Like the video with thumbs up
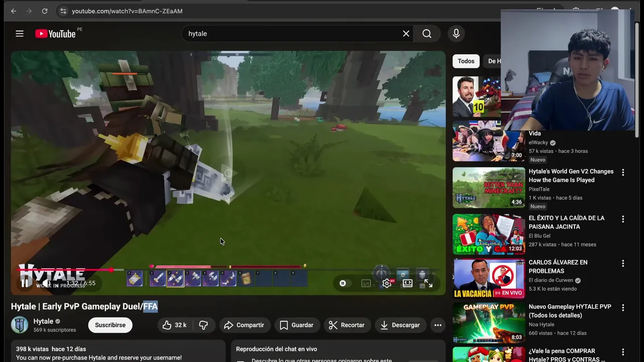Screen dimensions: 644x362 pos(174,325)
